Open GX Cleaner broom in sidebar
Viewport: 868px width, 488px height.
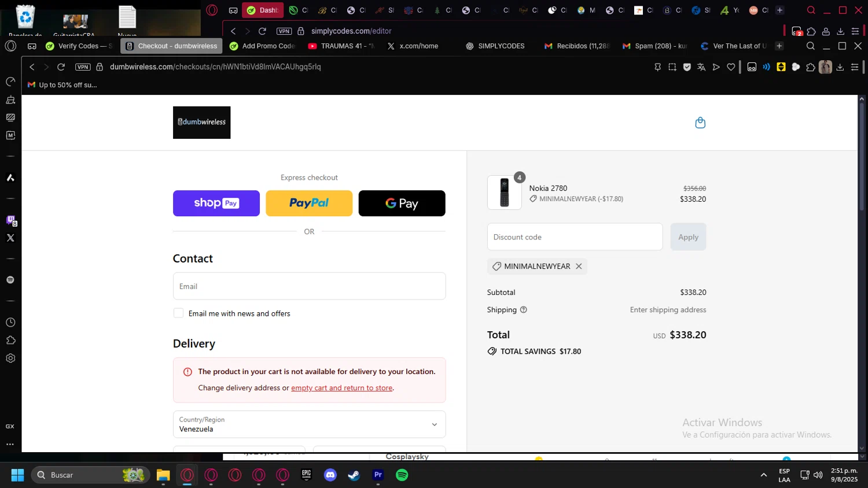[10, 100]
